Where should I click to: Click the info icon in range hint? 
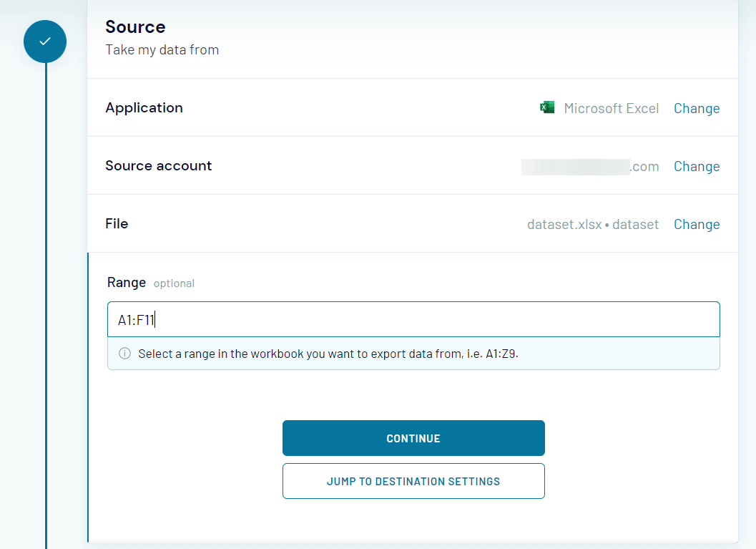pyautogui.click(x=124, y=354)
